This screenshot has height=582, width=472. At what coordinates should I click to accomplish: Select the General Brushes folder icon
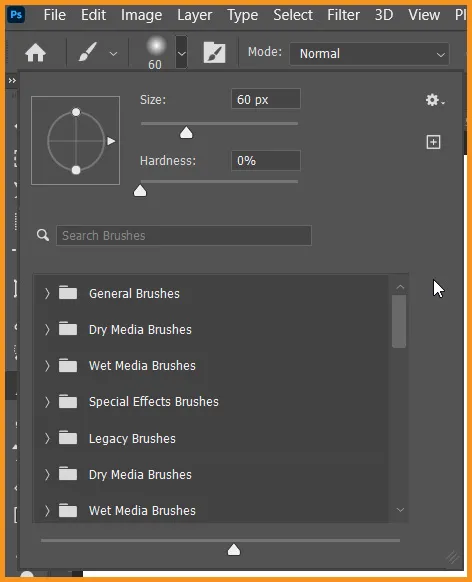tap(68, 292)
